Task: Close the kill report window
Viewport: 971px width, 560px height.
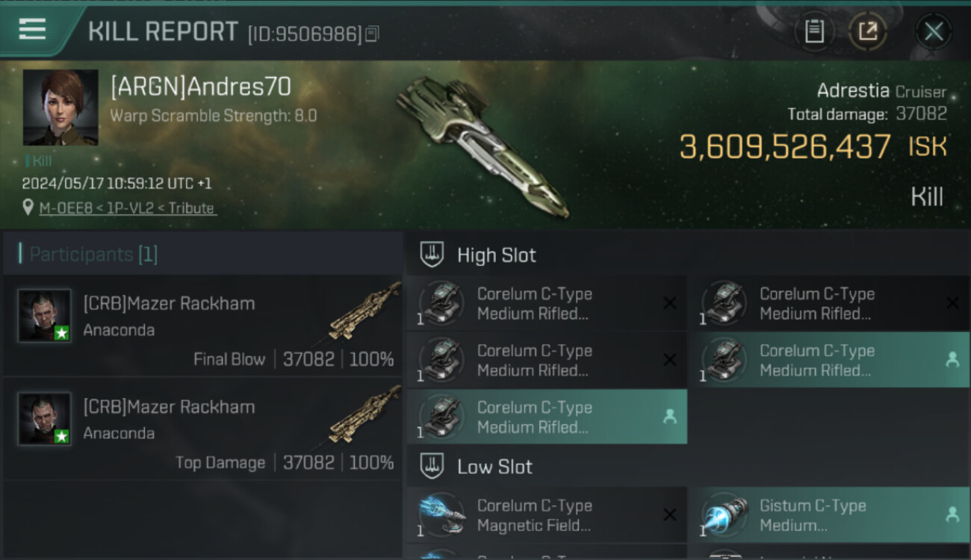Action: click(934, 32)
